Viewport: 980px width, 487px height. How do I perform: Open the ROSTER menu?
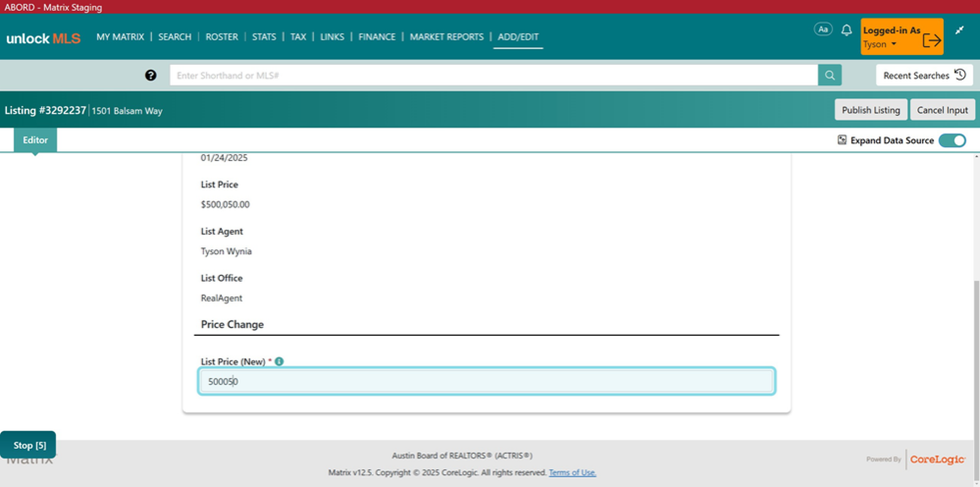(222, 37)
